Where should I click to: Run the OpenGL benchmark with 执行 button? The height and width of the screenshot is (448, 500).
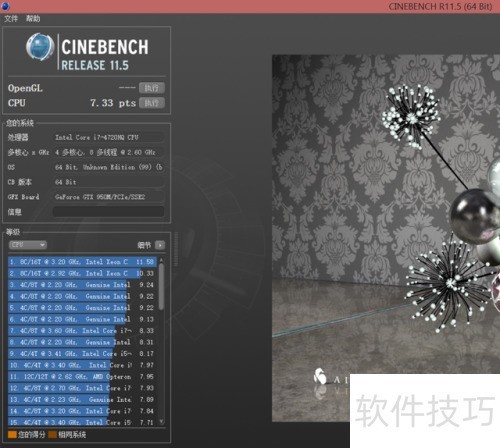pyautogui.click(x=152, y=88)
